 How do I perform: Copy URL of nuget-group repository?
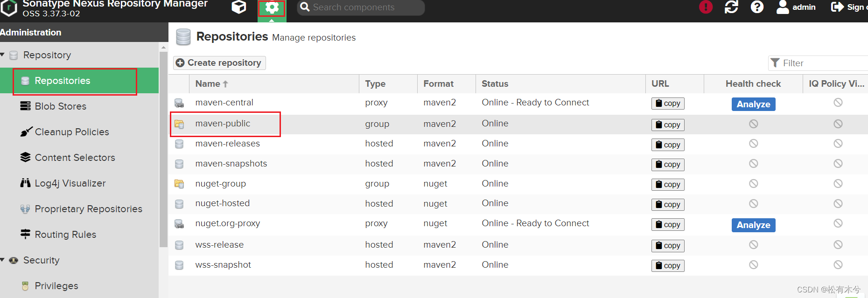668,185
